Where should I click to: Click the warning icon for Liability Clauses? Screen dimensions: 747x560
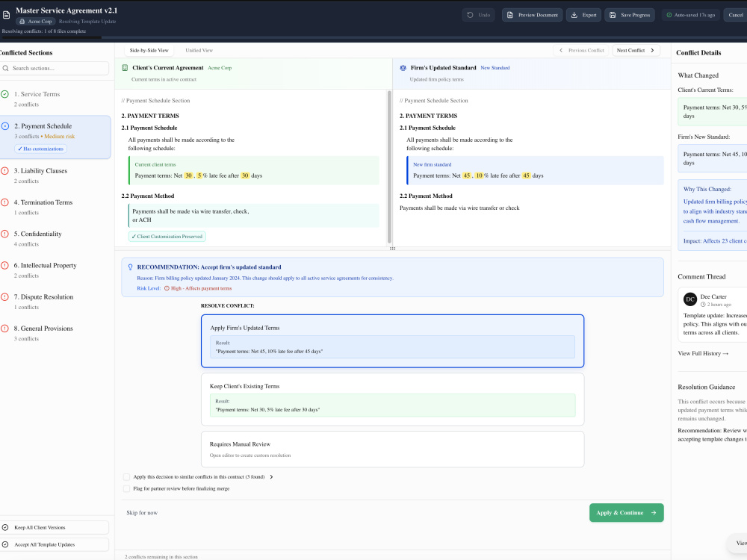[4, 170]
